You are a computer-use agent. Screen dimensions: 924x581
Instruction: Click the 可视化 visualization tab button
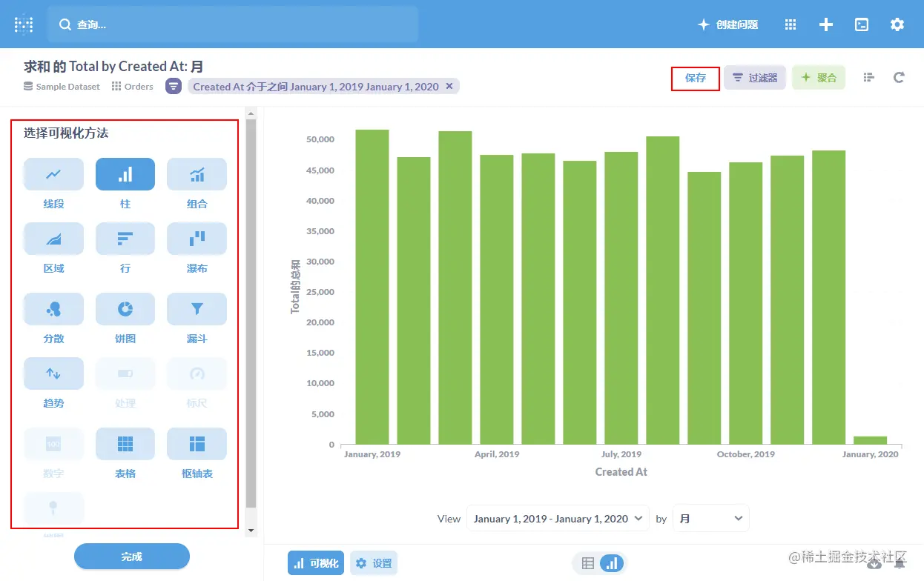click(x=316, y=563)
